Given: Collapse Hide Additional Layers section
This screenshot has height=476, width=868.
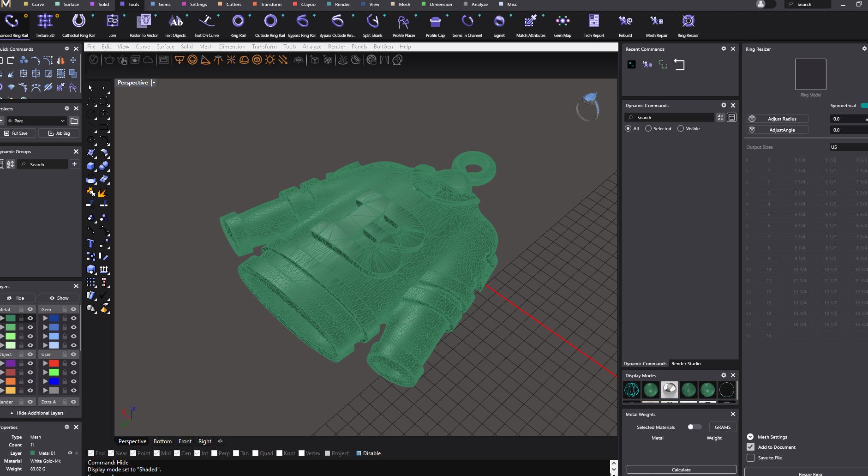Looking at the screenshot, I should 37,413.
